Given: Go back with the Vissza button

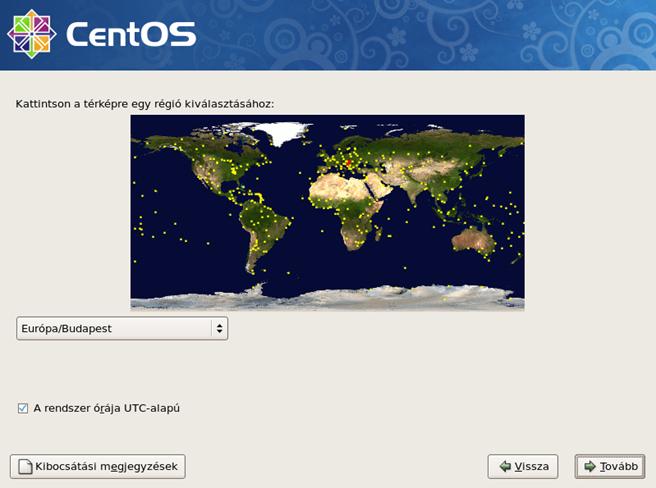Looking at the screenshot, I should (x=523, y=466).
